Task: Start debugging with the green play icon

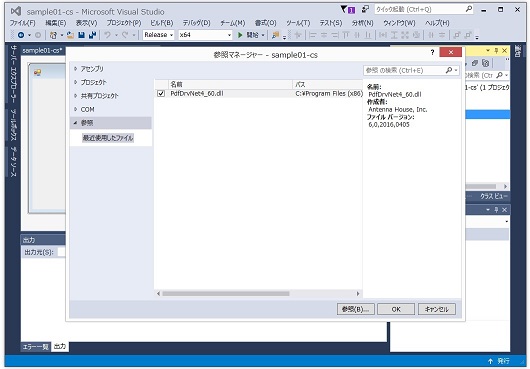Action: point(240,35)
